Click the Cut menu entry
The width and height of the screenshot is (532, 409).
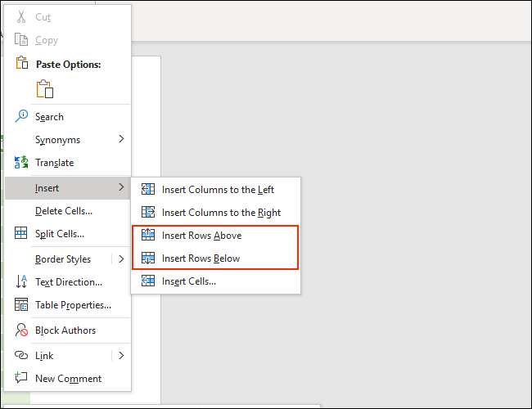(x=43, y=17)
